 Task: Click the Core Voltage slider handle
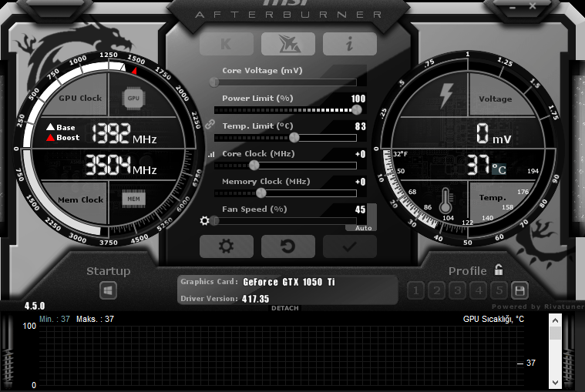click(214, 82)
